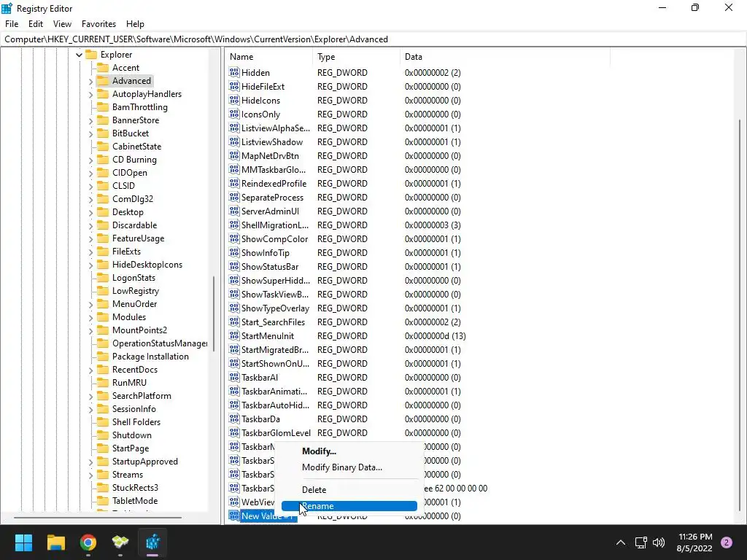
Task: Expand the CD Burning key
Action: coord(90,160)
